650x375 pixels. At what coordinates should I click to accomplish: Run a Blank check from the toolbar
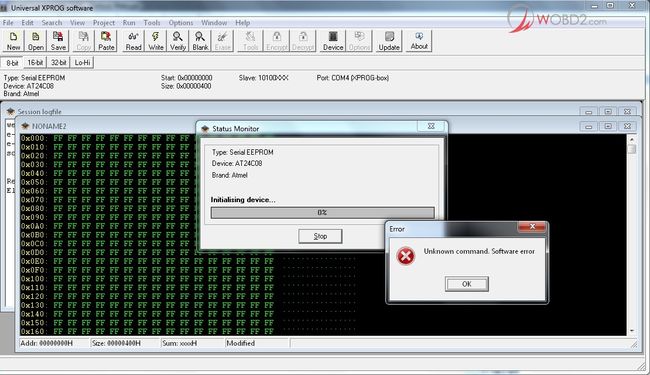point(200,41)
